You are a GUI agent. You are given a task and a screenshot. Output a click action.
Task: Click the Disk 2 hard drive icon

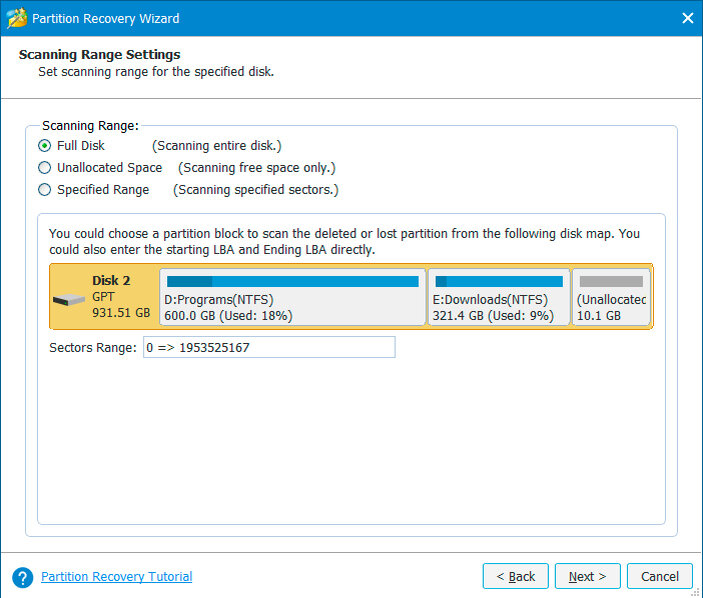69,300
